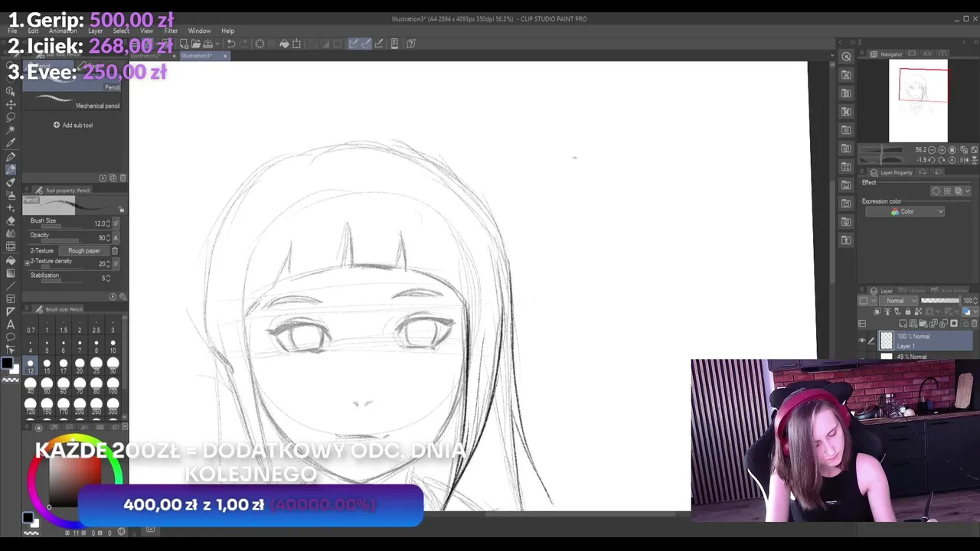Select the Blend tool

(11, 234)
